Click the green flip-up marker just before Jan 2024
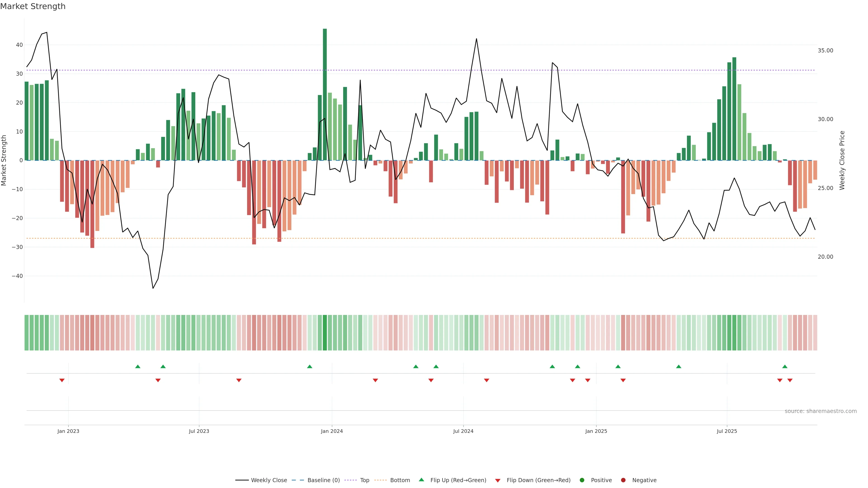Image resolution: width=868 pixels, height=488 pixels. pyautogui.click(x=310, y=366)
